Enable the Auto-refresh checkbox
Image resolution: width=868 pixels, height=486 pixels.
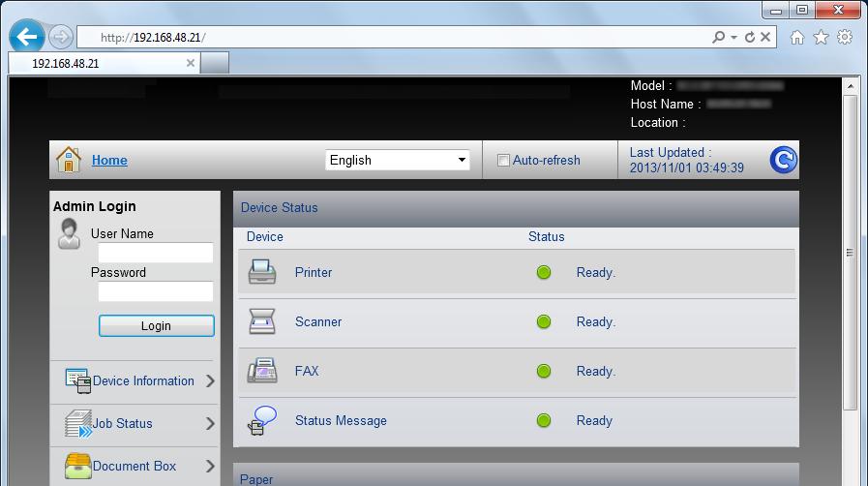pyautogui.click(x=503, y=161)
